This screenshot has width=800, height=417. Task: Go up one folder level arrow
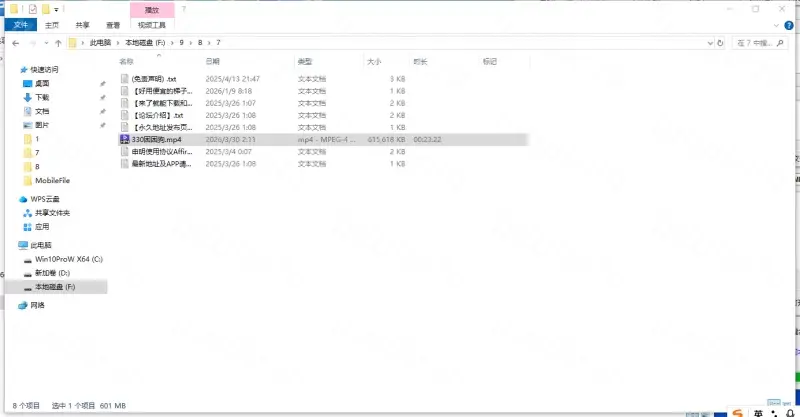click(58, 43)
